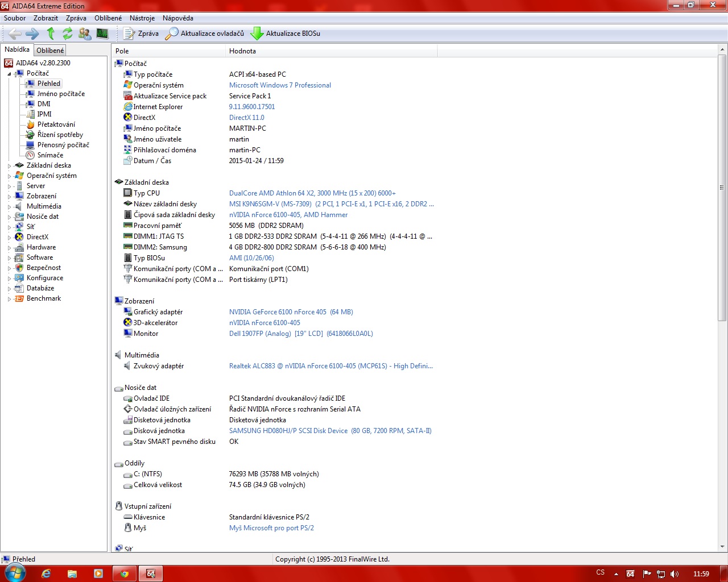The width and height of the screenshot is (728, 582).
Task: Open Řízení spotřeby in sidebar tree
Action: [60, 135]
